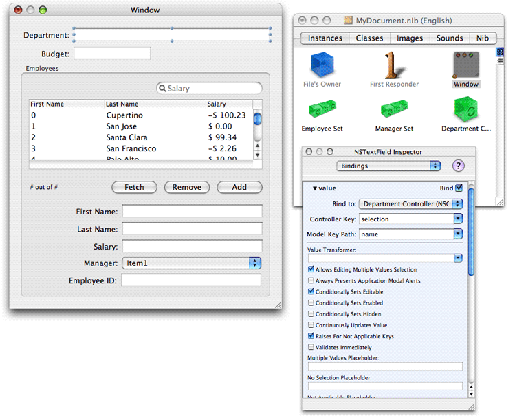Open the Model Key Path combo arrow
This screenshot has height=420, width=515.
tap(458, 234)
